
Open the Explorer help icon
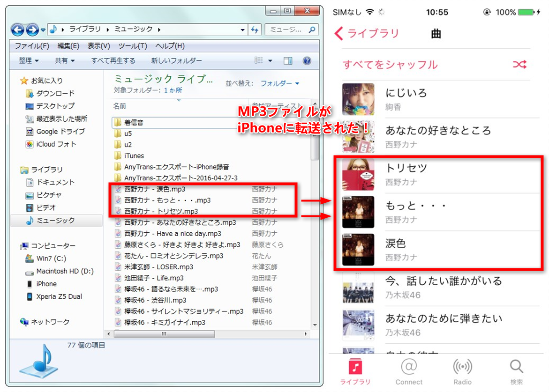[x=307, y=61]
